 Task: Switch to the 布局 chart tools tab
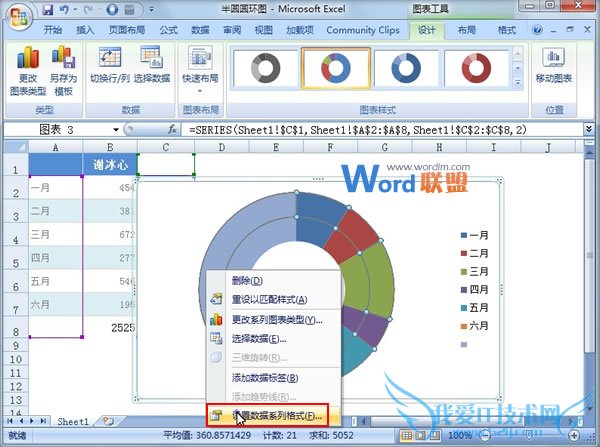pos(467,30)
